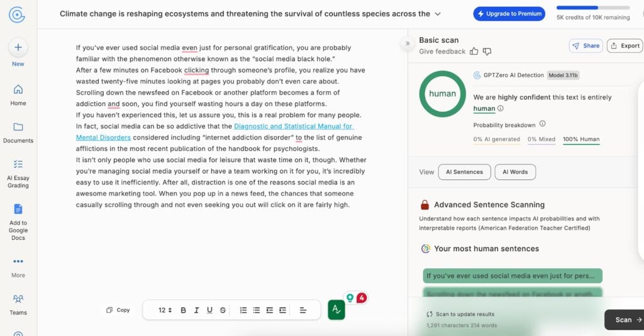Image resolution: width=644 pixels, height=336 pixels.
Task: Create a New document with plus icon
Action: coord(18,47)
